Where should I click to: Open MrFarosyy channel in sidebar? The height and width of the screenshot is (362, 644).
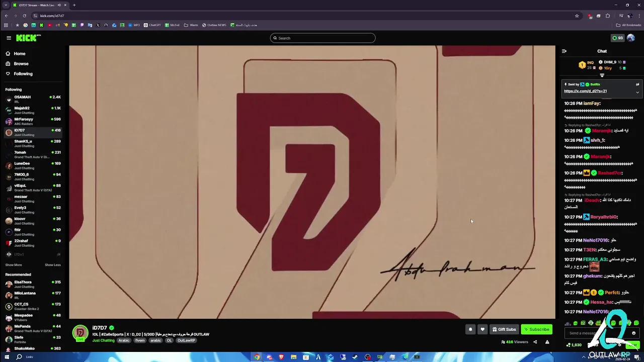click(33, 121)
